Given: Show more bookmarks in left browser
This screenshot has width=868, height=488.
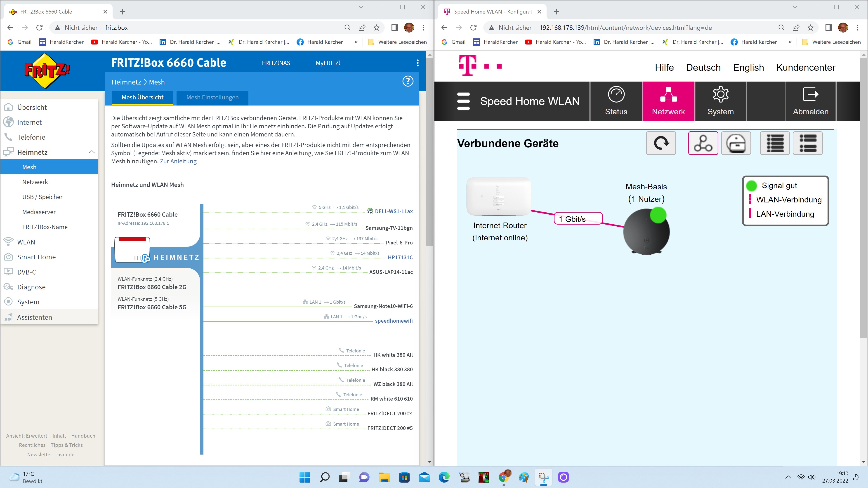Looking at the screenshot, I should [356, 42].
